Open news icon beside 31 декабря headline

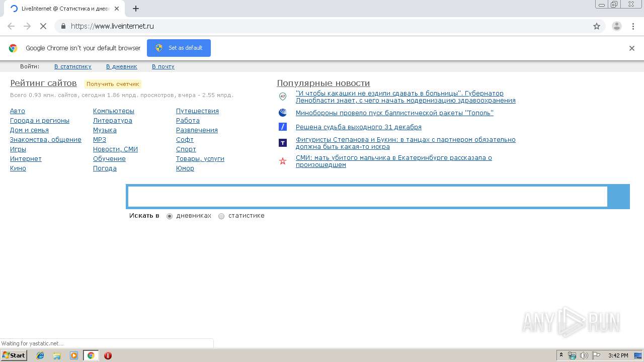tap(283, 127)
